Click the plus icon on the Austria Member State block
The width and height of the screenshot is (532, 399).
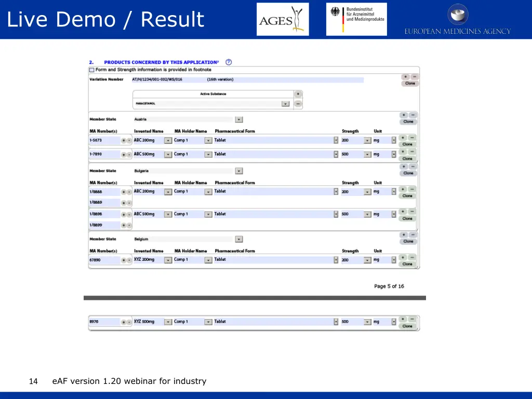point(404,115)
